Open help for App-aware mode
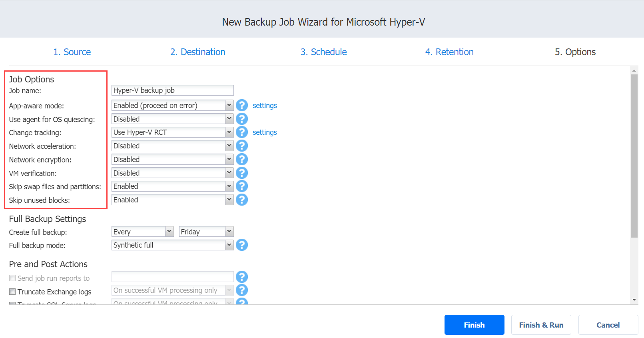This screenshot has height=338, width=644. 242,105
